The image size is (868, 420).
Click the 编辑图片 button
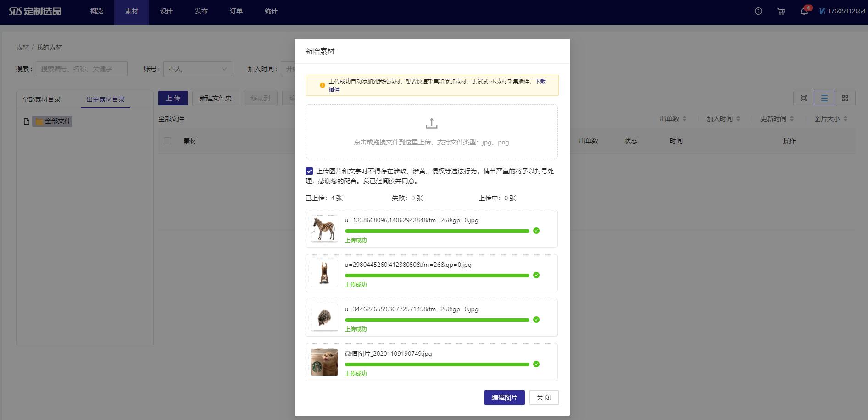504,398
